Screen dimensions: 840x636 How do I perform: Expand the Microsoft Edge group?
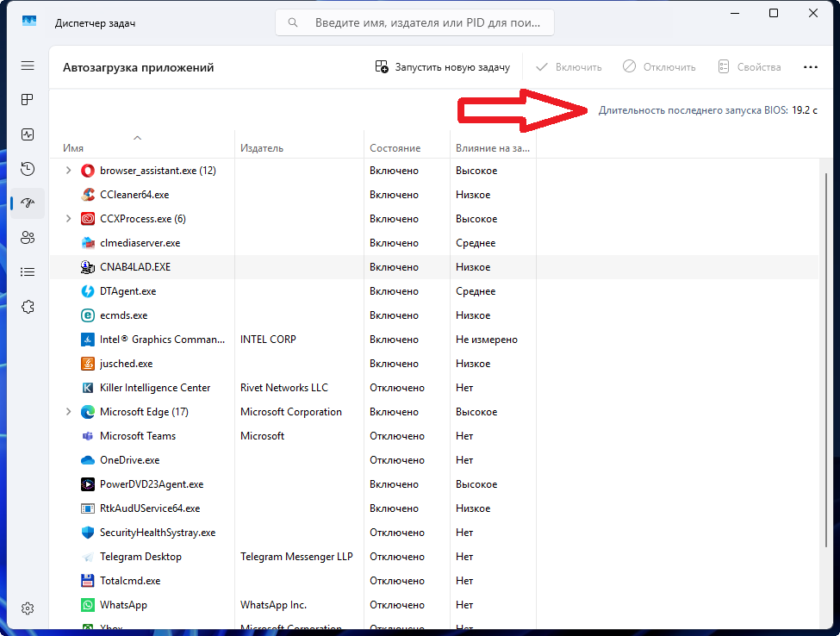click(69, 412)
